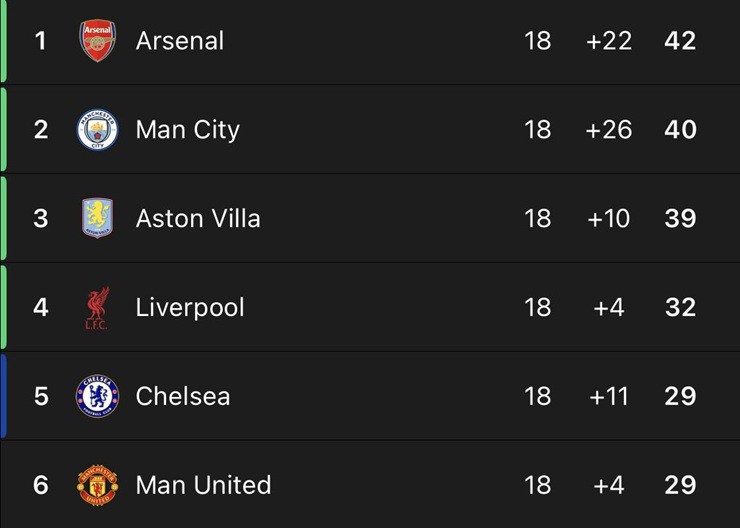Click the Aston Villa club crest

tap(98, 218)
